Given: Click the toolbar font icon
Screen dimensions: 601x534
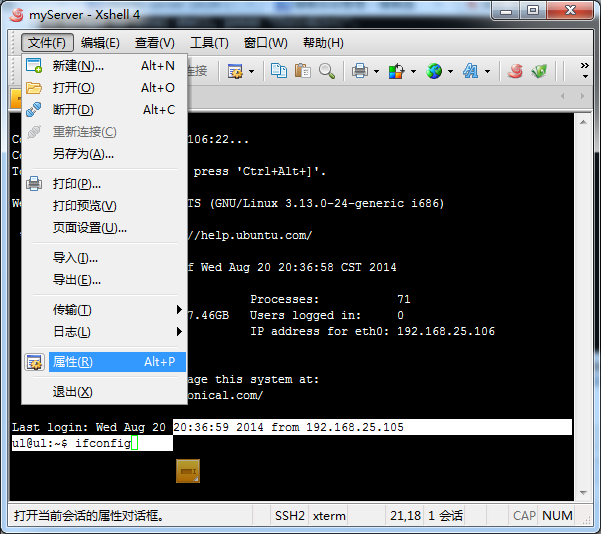Looking at the screenshot, I should [470, 71].
